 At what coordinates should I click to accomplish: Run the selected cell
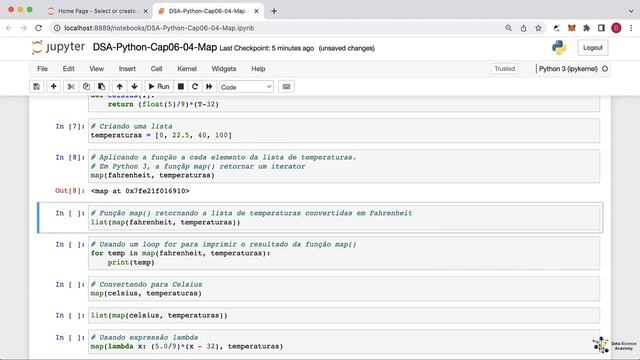(159, 87)
